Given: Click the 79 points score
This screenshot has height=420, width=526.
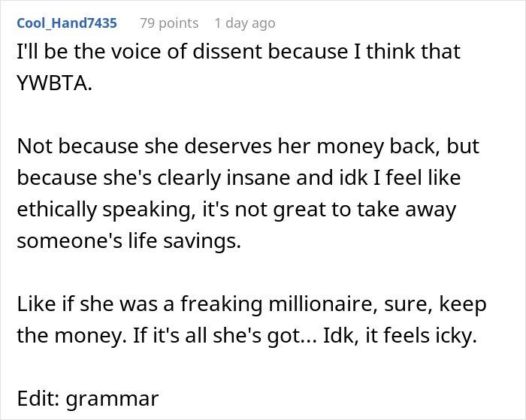Looking at the screenshot, I should [169, 23].
